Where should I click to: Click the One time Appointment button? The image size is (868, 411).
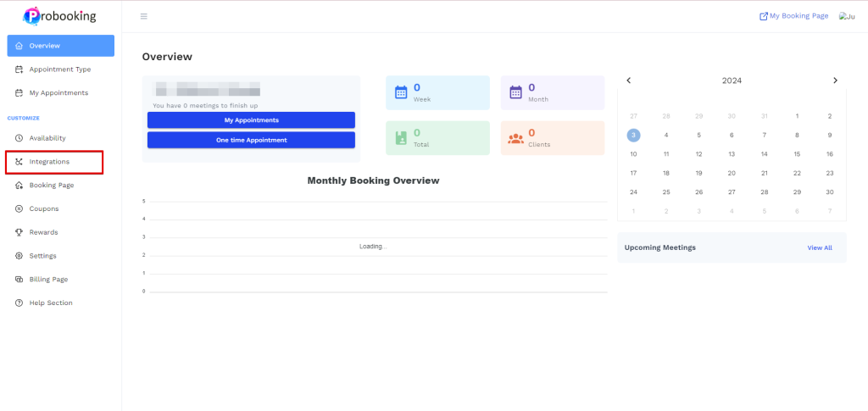[251, 140]
